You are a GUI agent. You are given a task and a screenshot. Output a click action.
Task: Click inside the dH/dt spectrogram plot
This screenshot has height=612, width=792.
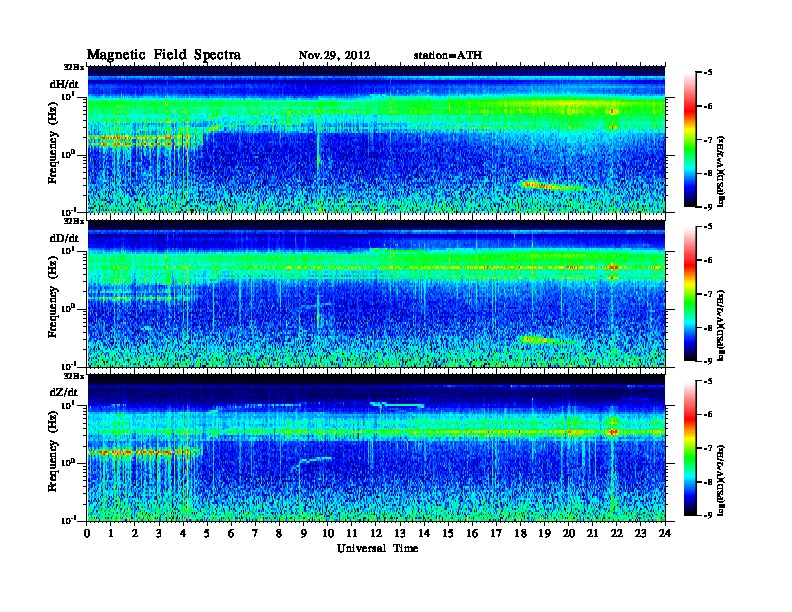(376, 139)
